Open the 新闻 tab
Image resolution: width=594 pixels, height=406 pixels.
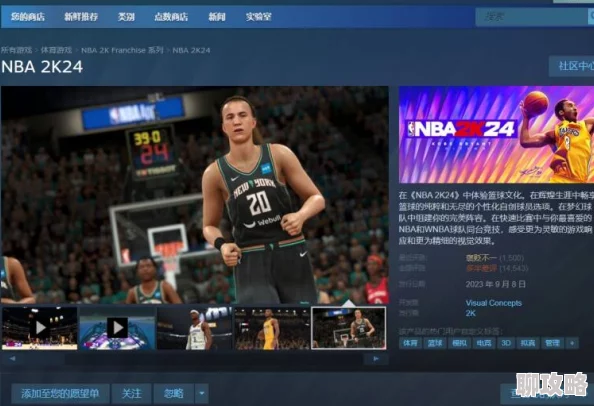coord(217,17)
